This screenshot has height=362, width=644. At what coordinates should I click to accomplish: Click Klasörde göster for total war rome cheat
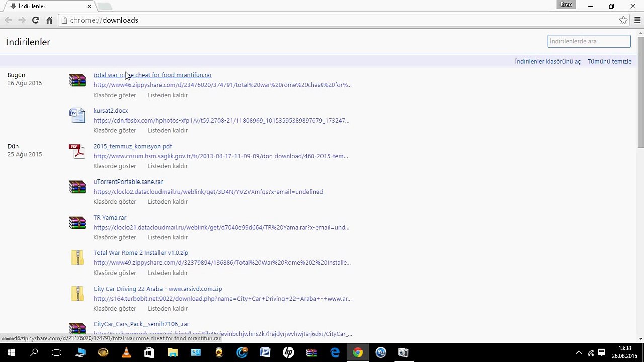click(x=115, y=95)
